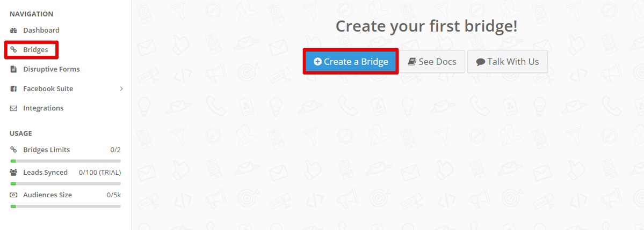Click the Bridges chain link icon
Screen dimensions: 644x230
13,50
